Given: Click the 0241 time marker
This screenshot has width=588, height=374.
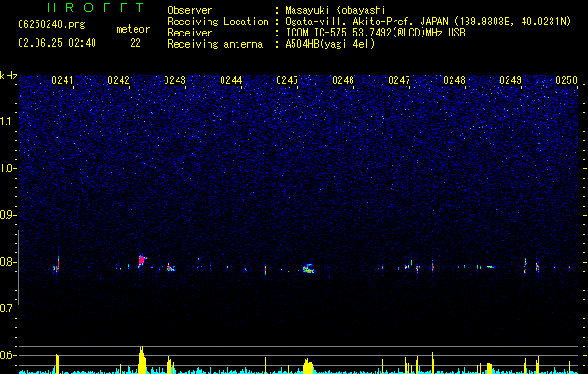Looking at the screenshot, I should [63, 80].
